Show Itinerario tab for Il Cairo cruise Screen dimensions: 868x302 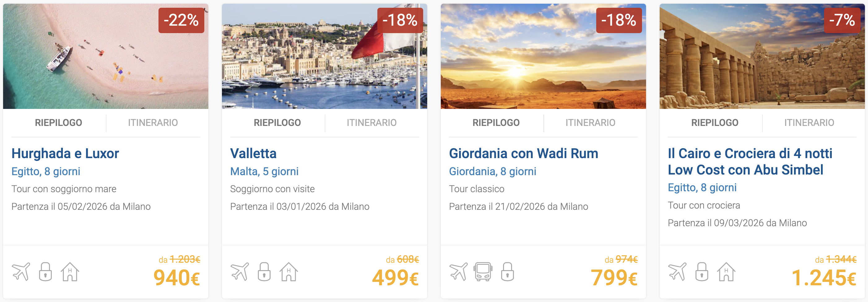[x=809, y=123]
